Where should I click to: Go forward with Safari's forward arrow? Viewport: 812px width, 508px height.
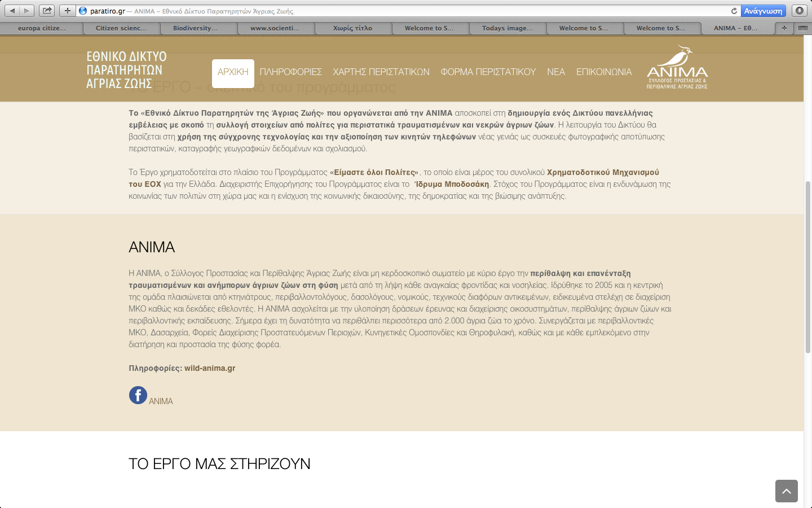coord(27,11)
